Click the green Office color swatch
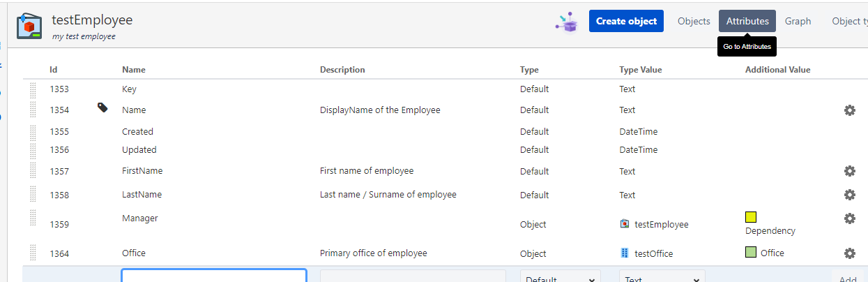868x282 pixels. click(751, 253)
